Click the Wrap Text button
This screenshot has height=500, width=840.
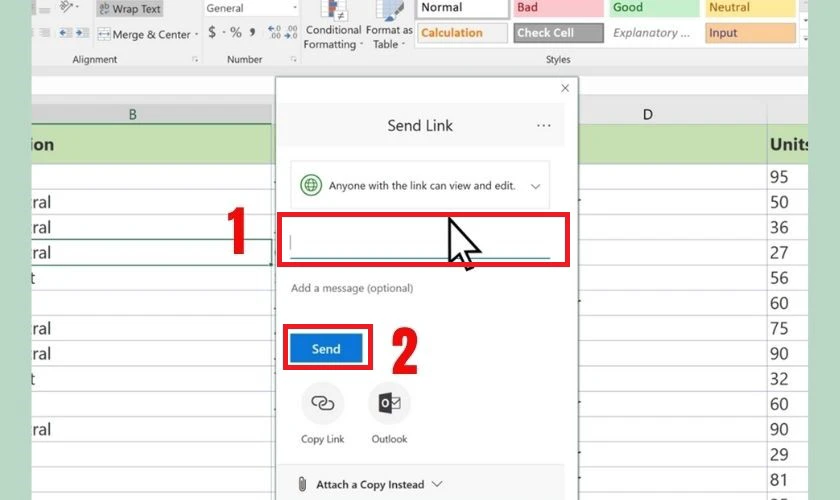click(130, 9)
